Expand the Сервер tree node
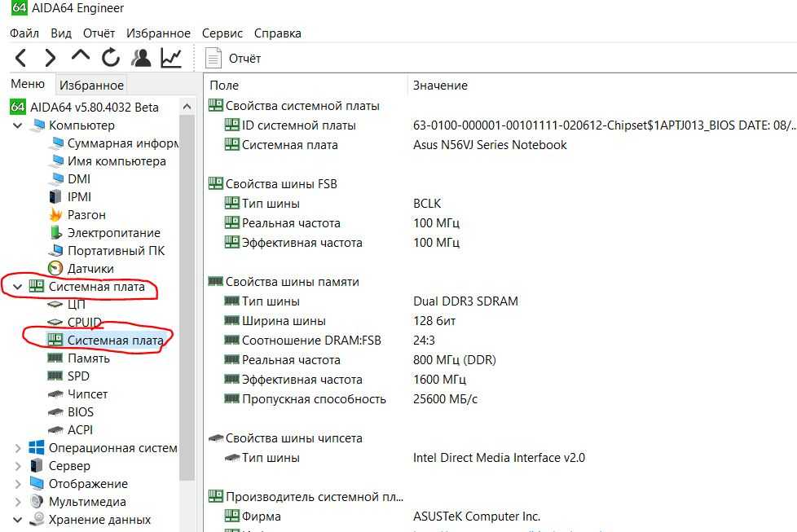This screenshot has width=797, height=532. pyautogui.click(x=17, y=465)
